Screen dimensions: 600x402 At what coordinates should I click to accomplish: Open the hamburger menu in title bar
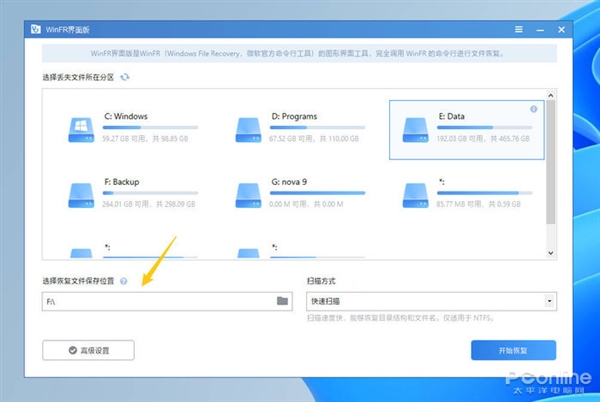[x=518, y=29]
